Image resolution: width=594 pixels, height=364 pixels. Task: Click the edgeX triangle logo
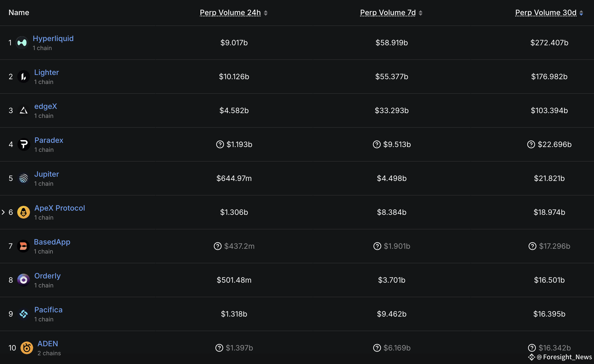pyautogui.click(x=24, y=110)
